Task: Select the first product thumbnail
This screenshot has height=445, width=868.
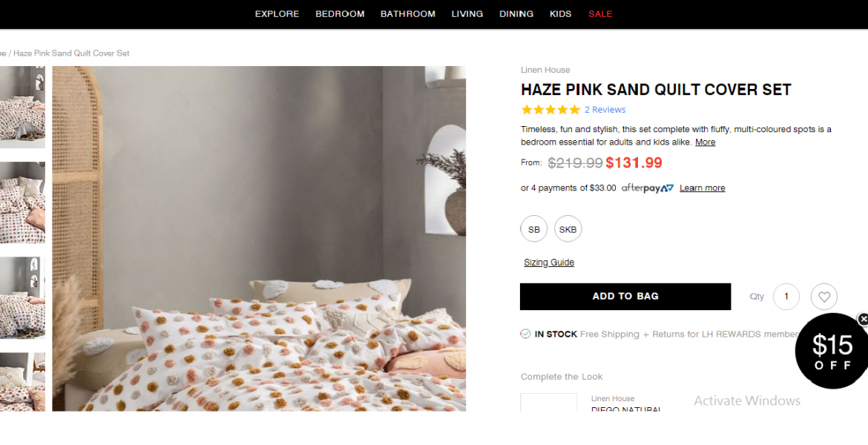Action: click(22, 107)
